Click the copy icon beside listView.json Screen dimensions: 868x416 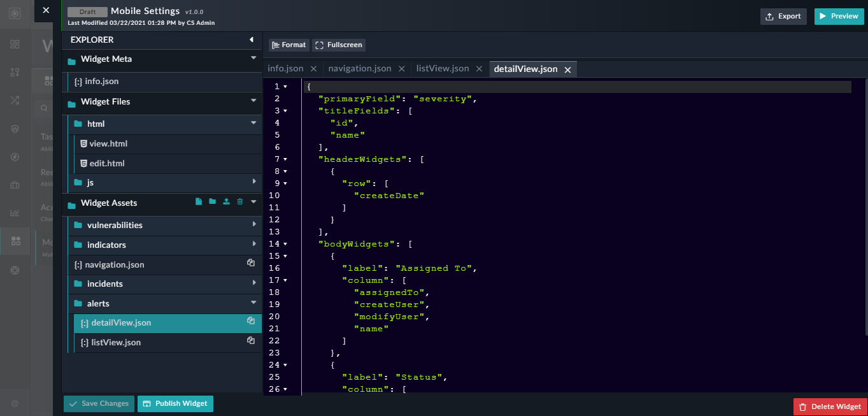251,341
